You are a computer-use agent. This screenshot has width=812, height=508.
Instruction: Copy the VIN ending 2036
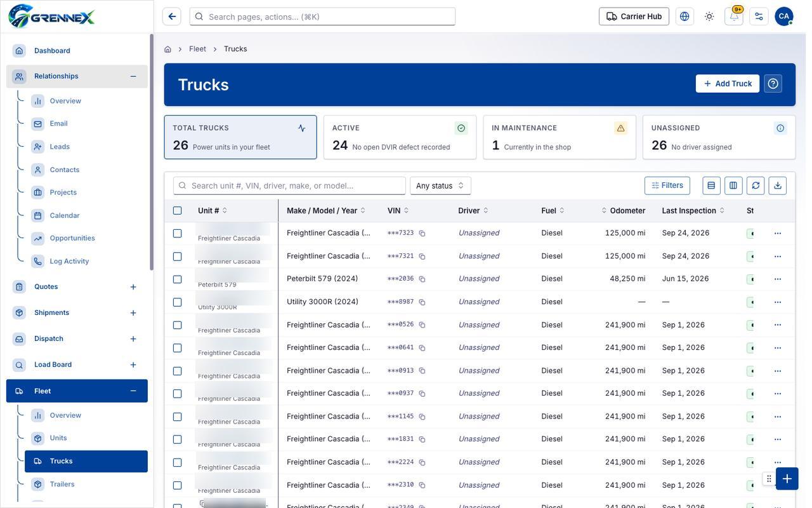pyautogui.click(x=422, y=279)
